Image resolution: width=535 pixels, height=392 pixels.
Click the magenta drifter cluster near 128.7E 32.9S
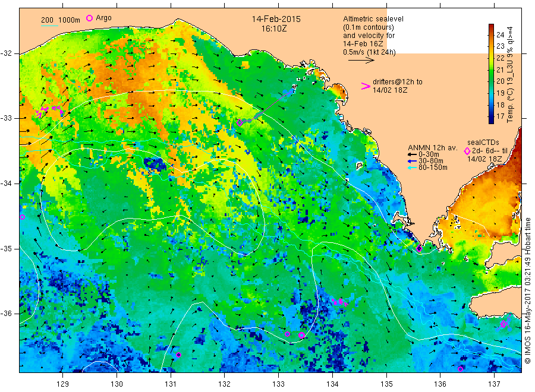tap(50, 111)
